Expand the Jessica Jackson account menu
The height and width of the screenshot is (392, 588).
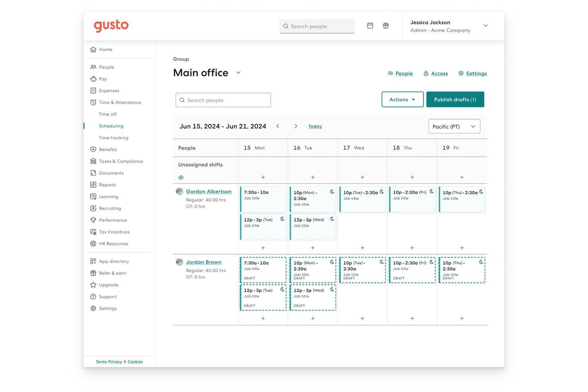485,26
